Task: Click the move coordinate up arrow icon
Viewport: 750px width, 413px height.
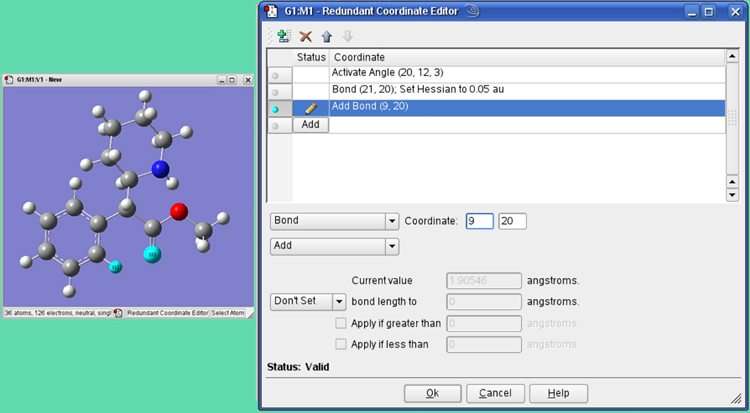Action: pyautogui.click(x=327, y=36)
